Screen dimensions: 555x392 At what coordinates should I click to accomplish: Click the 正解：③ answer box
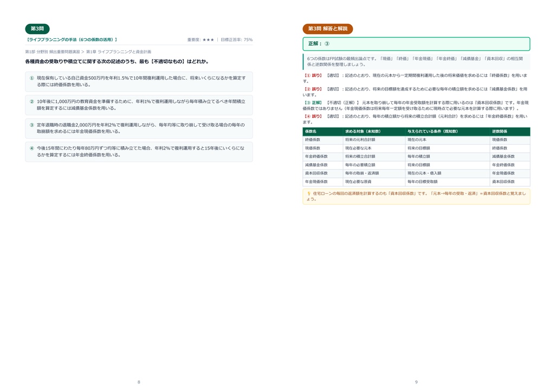pyautogui.click(x=416, y=44)
